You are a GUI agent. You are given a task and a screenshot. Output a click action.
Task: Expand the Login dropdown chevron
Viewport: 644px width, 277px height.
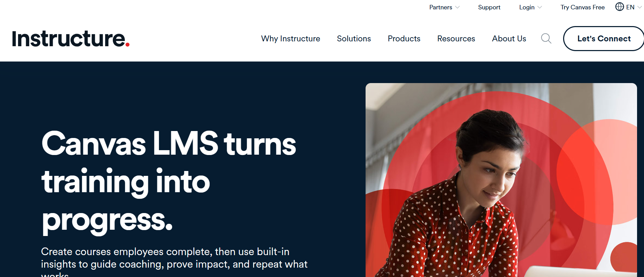point(540,7)
